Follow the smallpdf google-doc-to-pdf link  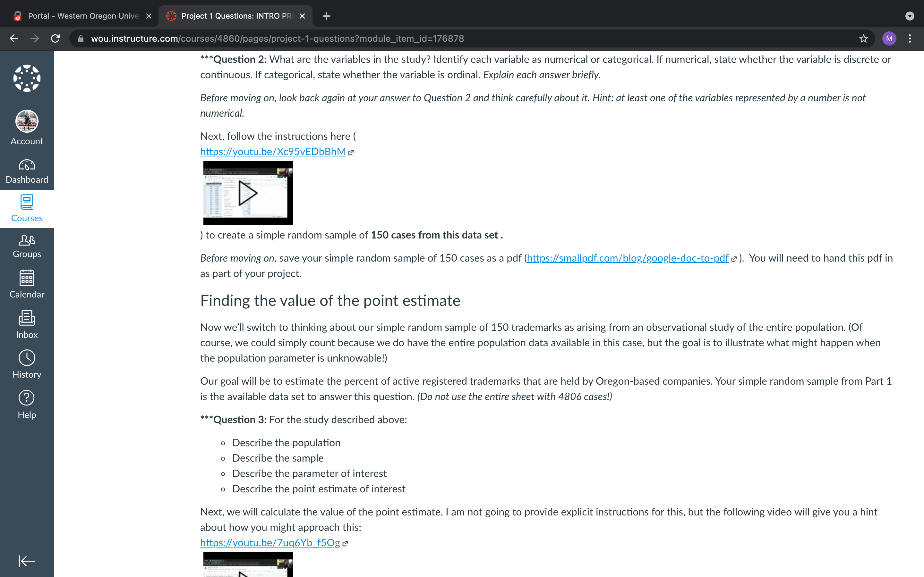tap(628, 258)
